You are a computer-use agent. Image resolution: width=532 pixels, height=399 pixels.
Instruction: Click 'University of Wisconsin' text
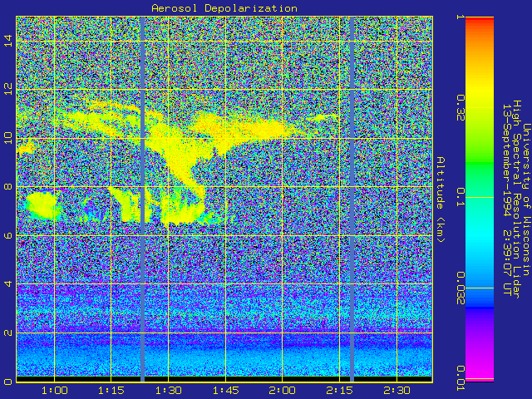[526, 199]
